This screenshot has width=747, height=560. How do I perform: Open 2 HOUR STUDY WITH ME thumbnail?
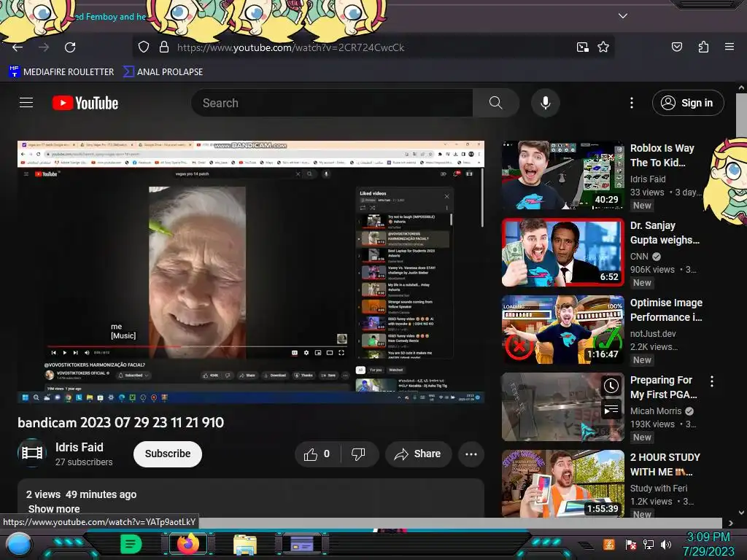tap(562, 484)
